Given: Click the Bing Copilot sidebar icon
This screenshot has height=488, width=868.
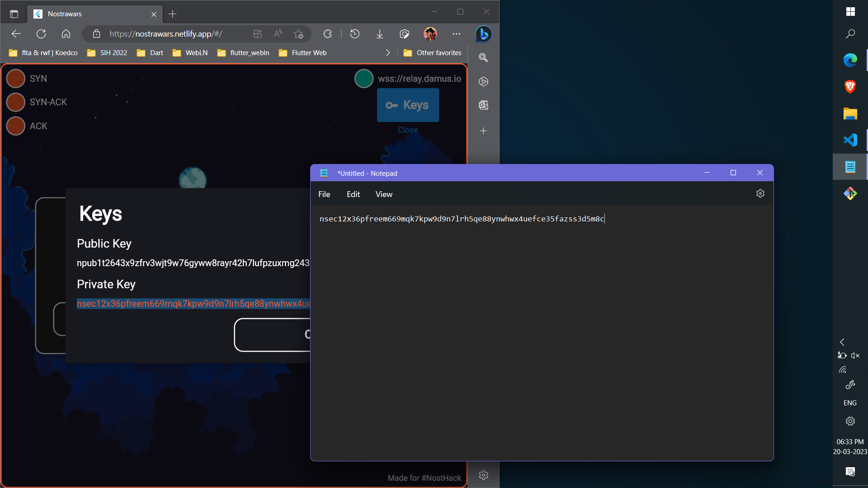Looking at the screenshot, I should 483,34.
